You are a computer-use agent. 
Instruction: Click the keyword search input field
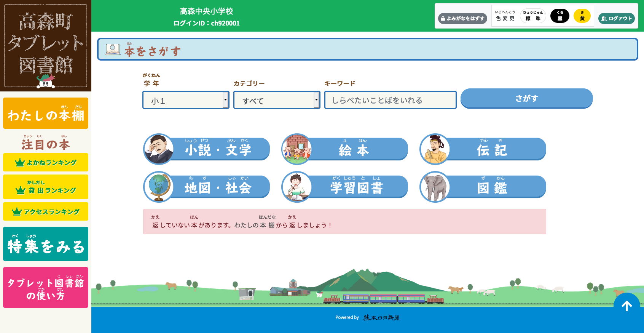point(390,100)
